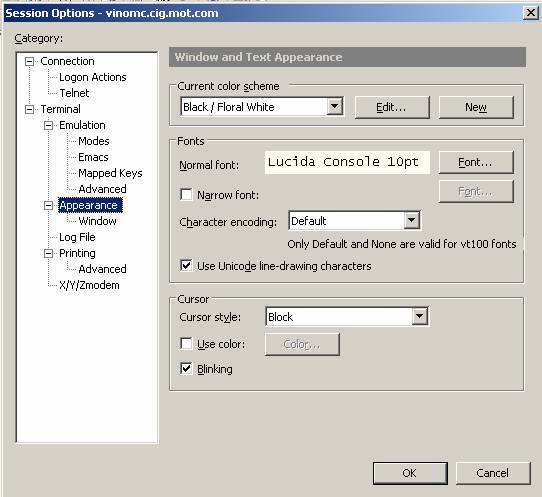The image size is (542, 497).
Task: Collapse the Emulation tree node
Action: [x=49, y=125]
